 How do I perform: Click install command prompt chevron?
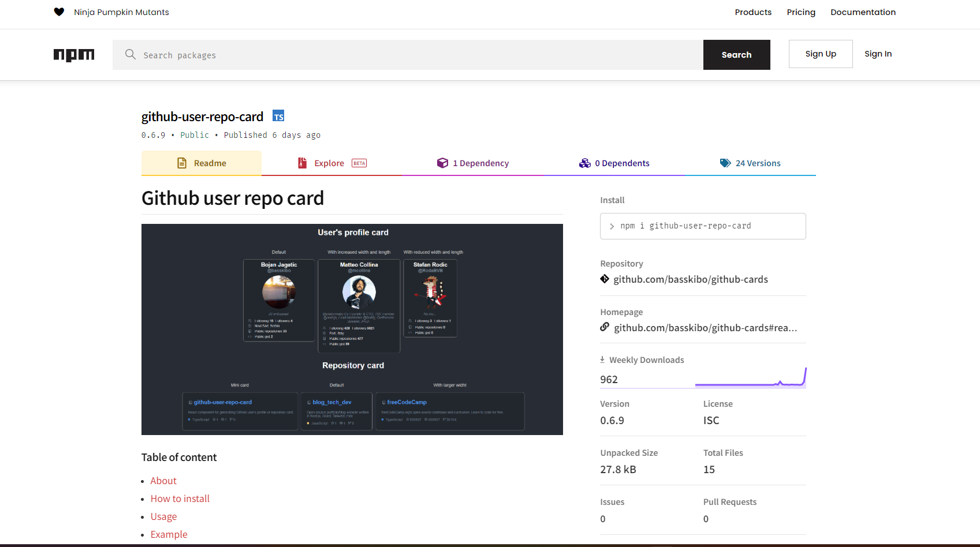[x=612, y=226]
